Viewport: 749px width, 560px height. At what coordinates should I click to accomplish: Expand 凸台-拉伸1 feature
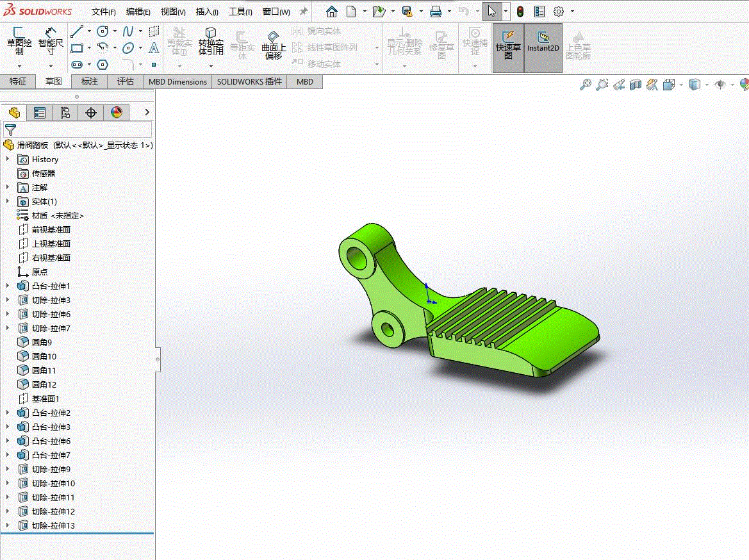click(x=8, y=286)
